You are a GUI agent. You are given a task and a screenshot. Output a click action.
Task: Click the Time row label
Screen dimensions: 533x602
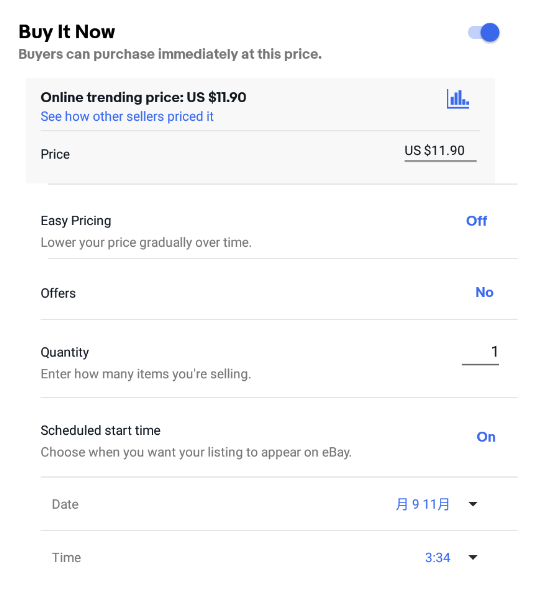[x=66, y=557]
